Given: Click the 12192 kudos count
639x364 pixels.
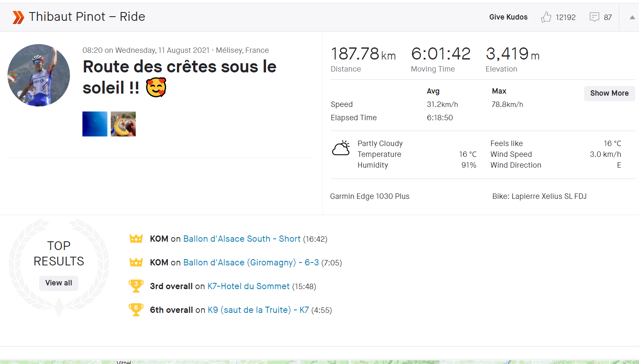Looking at the screenshot, I should [565, 17].
